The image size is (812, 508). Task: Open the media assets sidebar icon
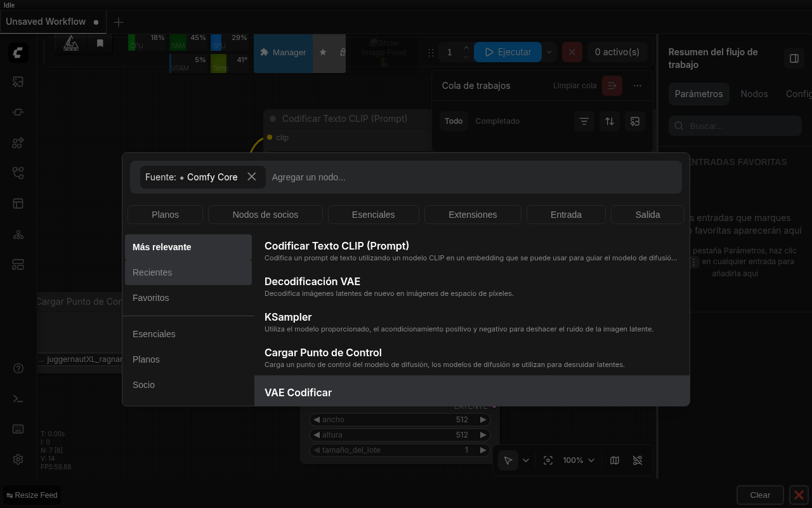click(x=18, y=82)
